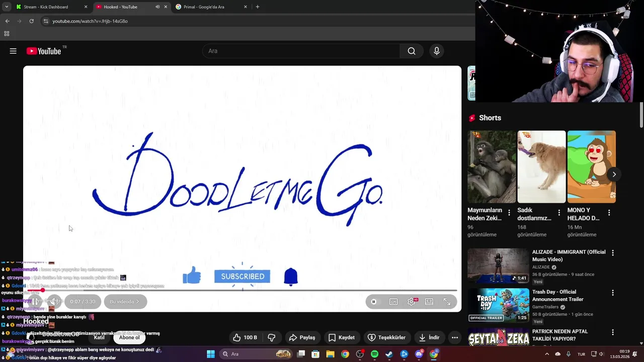The height and width of the screenshot is (362, 644).
Task: Open Steam from the taskbar
Action: point(389,354)
